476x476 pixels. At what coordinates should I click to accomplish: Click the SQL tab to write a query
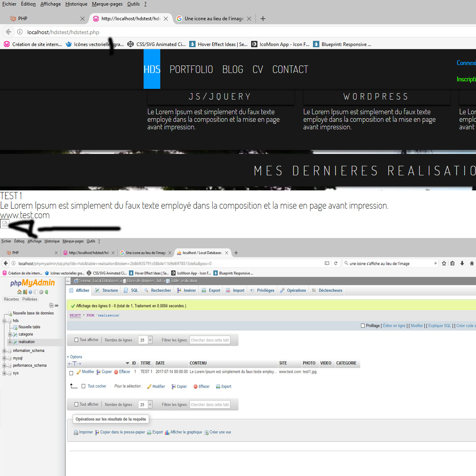tap(131, 290)
